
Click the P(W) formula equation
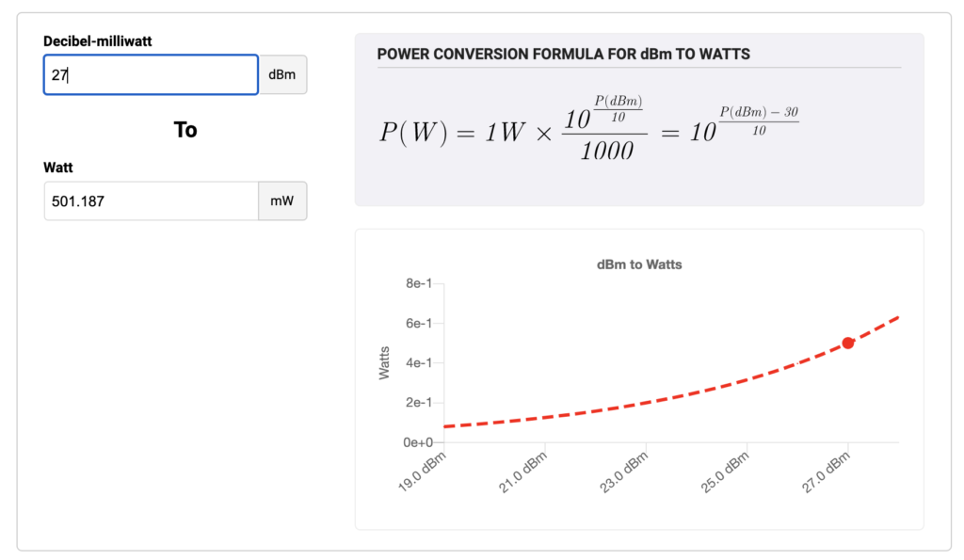(589, 130)
